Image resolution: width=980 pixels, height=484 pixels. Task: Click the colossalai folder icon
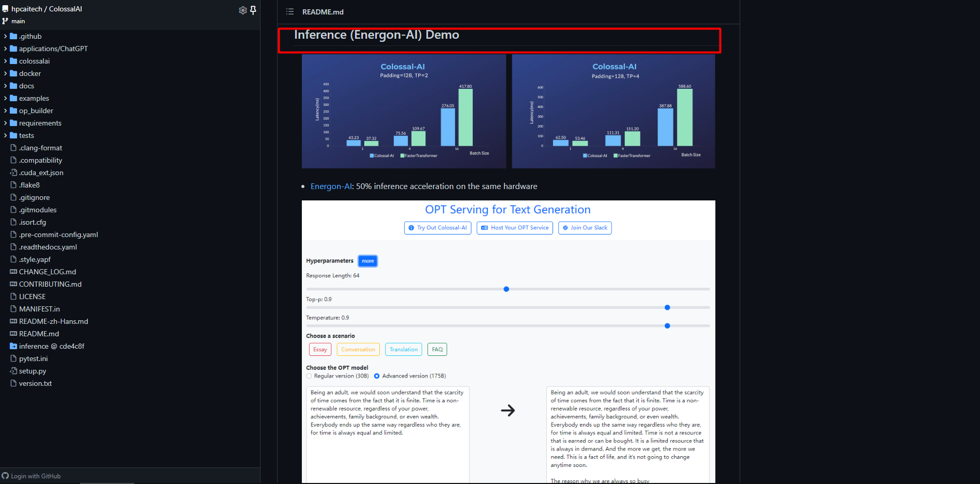pos(13,61)
